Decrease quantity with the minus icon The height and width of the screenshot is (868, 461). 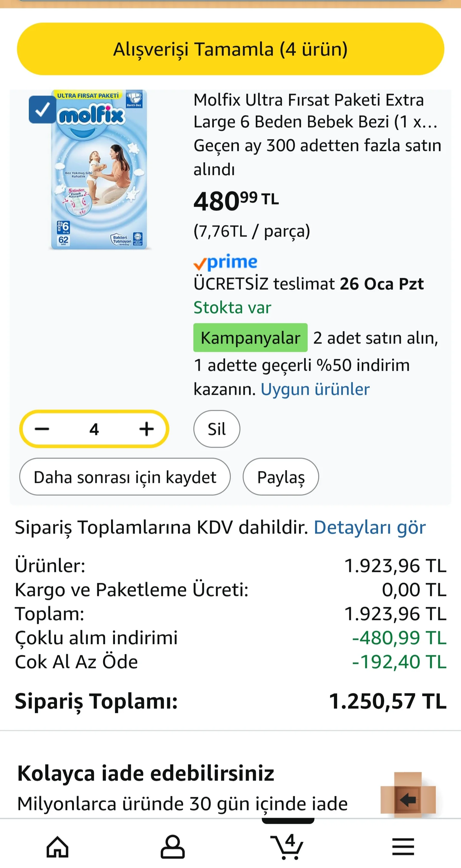(42, 429)
